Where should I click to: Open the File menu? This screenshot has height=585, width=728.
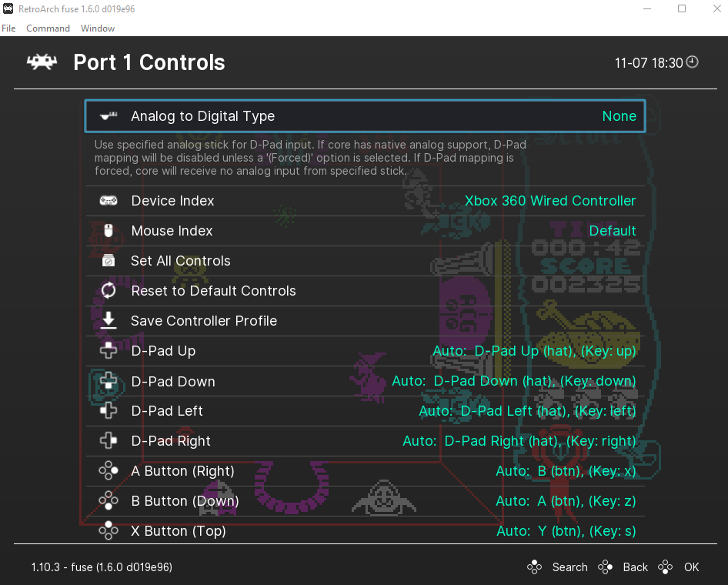(8, 28)
